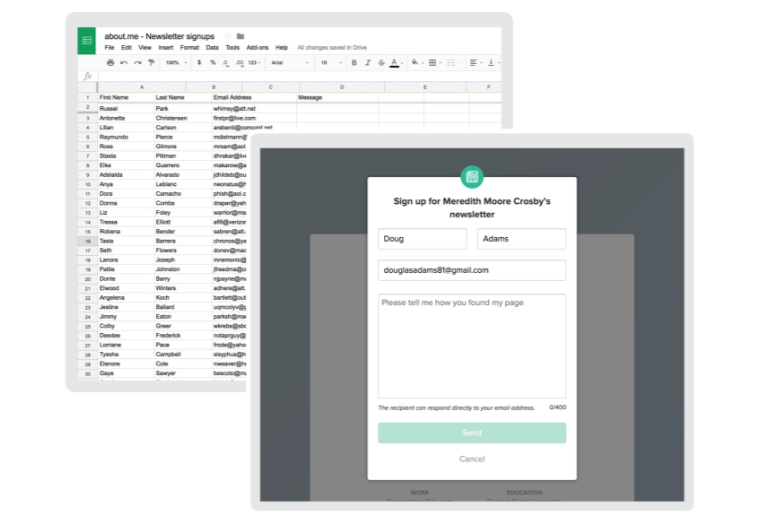The height and width of the screenshot is (514, 760).
Task: Open the Arial font dropdown
Action: pos(289,63)
